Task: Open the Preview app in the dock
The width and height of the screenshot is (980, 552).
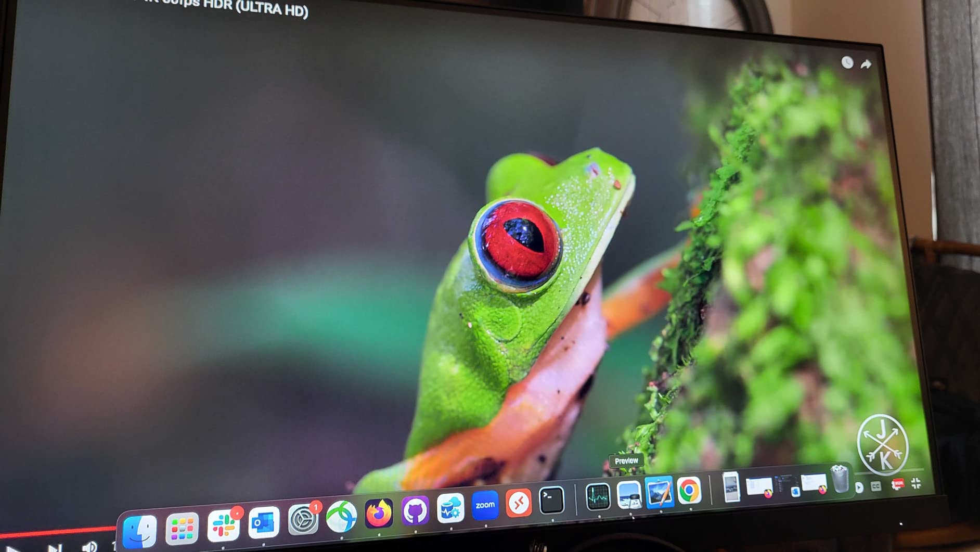Action: click(x=629, y=494)
